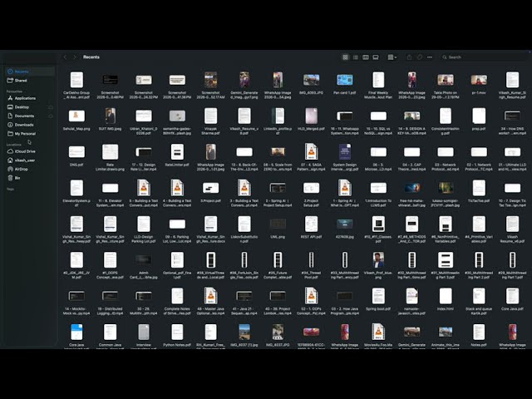Select the ConsistentHashing.pdf file
532x399 pixels.
tap(446, 121)
